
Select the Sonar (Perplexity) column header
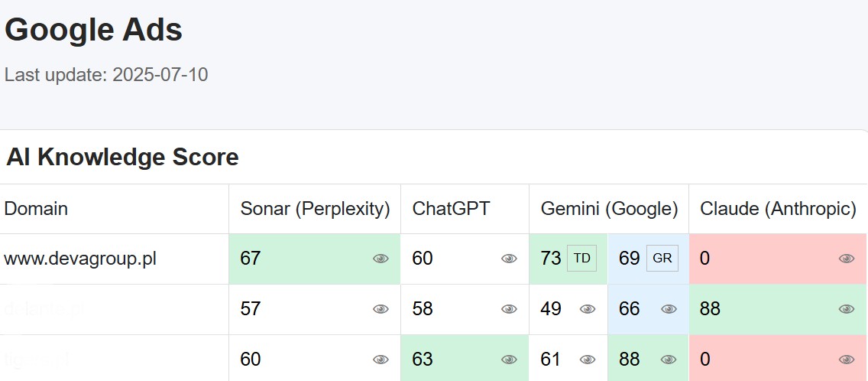click(x=315, y=209)
